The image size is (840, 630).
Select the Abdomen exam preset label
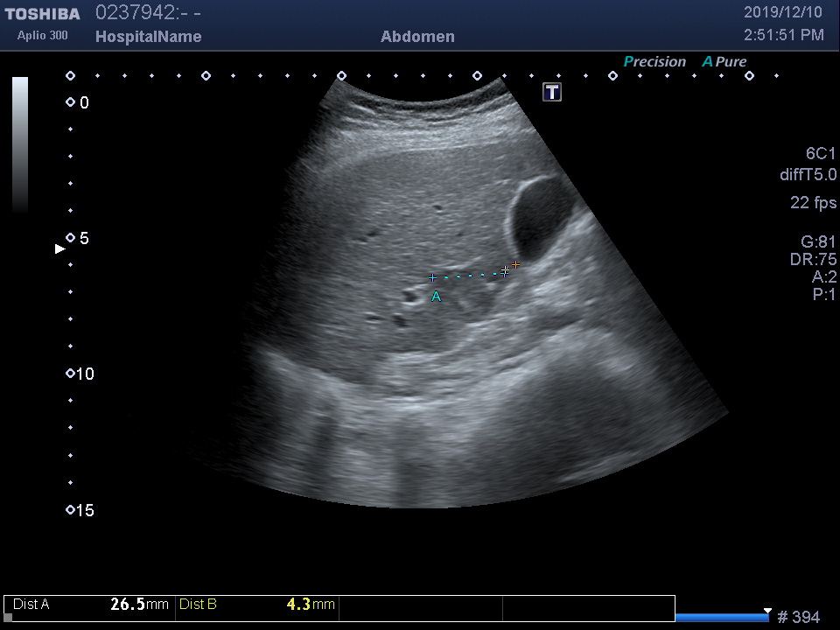pyautogui.click(x=417, y=37)
